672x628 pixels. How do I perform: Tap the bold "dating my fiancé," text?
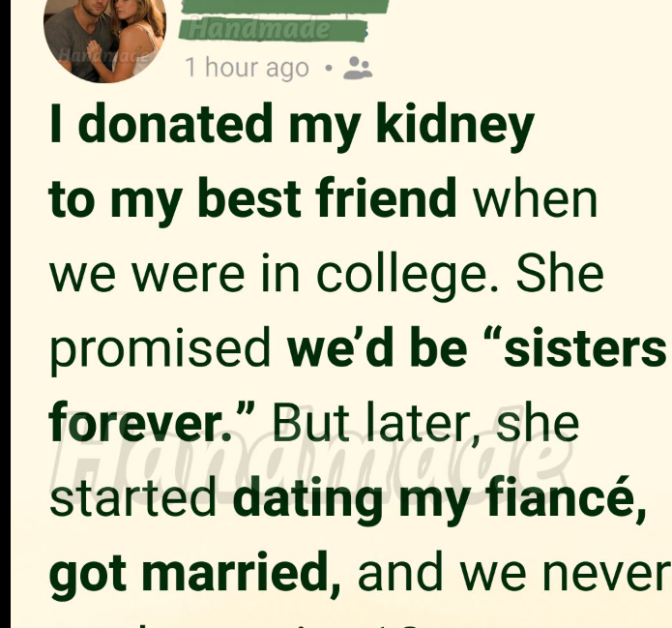[440, 496]
